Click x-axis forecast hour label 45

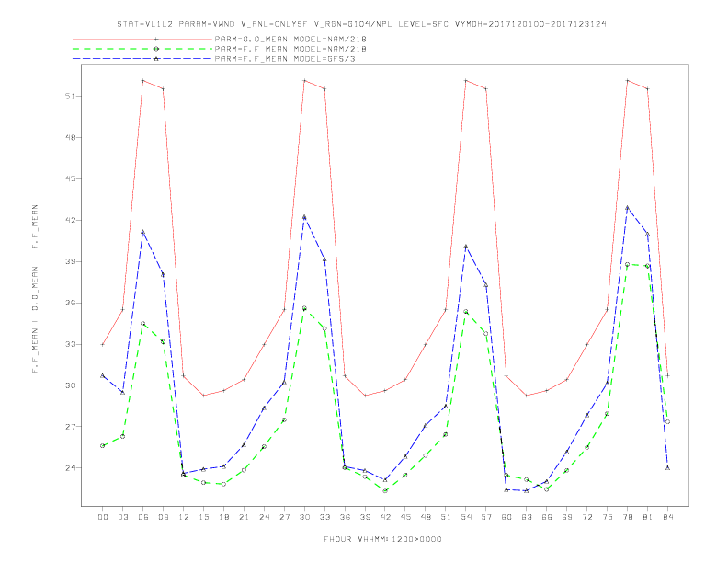pyautogui.click(x=405, y=517)
